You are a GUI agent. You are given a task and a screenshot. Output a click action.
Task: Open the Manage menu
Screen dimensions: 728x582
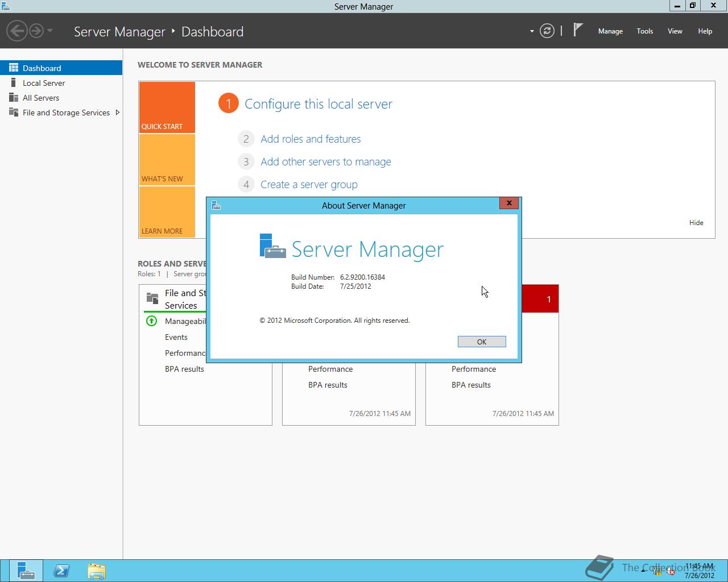click(610, 31)
